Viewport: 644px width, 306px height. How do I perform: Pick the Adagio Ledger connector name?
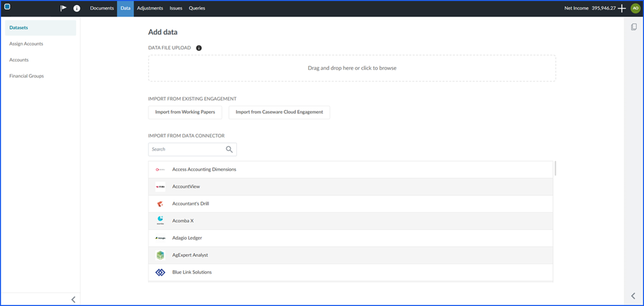pyautogui.click(x=187, y=238)
